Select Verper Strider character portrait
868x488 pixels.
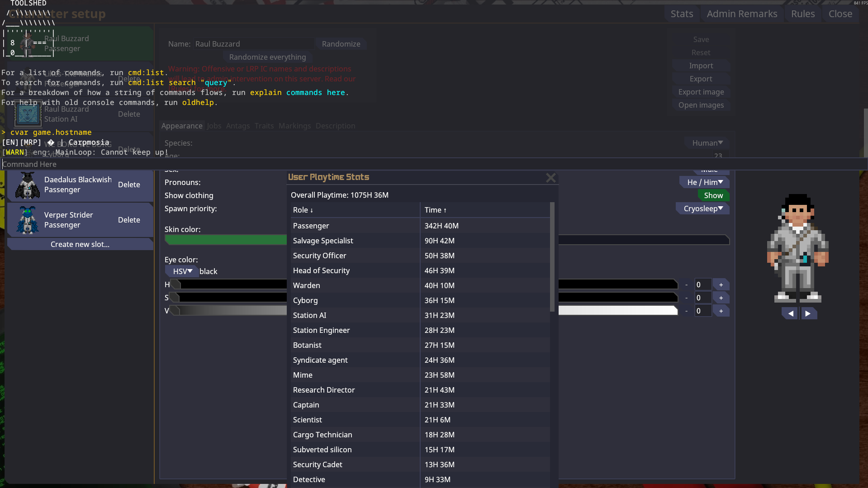pyautogui.click(x=28, y=220)
